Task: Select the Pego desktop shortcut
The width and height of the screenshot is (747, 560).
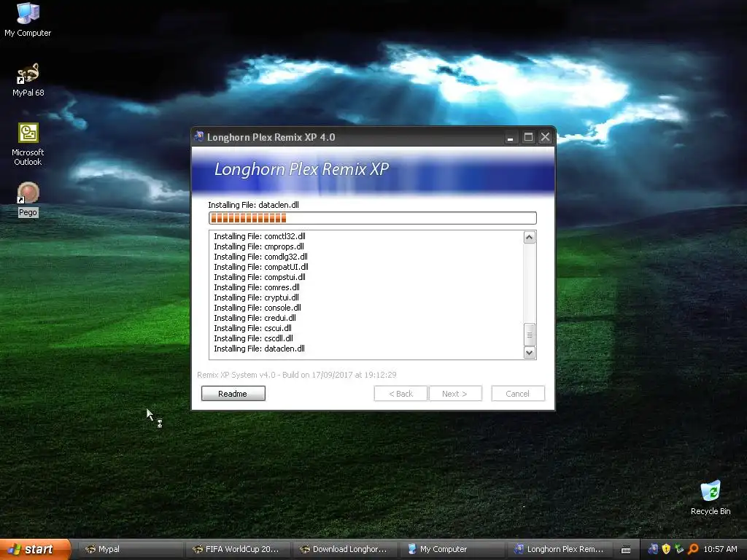Action: pos(28,199)
